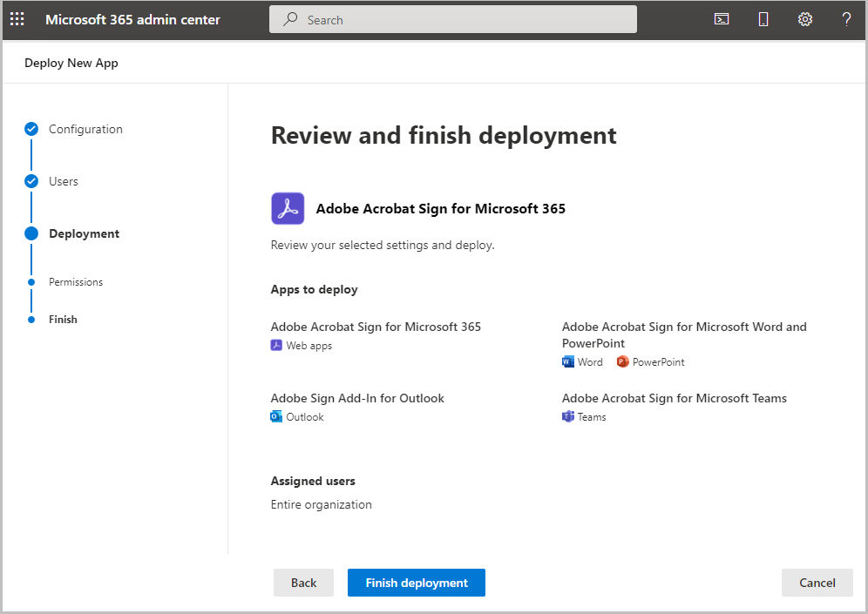The width and height of the screenshot is (868, 614).
Task: Open the settings gear icon
Action: coord(805,19)
